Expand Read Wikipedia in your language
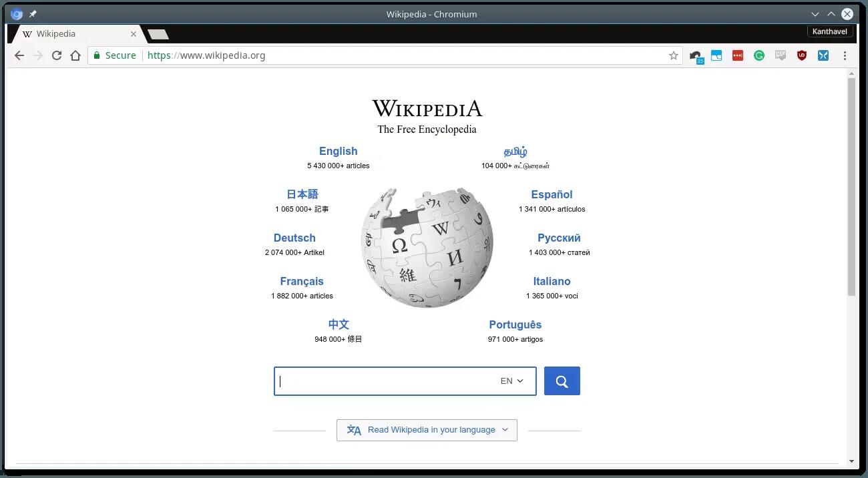The width and height of the screenshot is (868, 478). coord(427,430)
